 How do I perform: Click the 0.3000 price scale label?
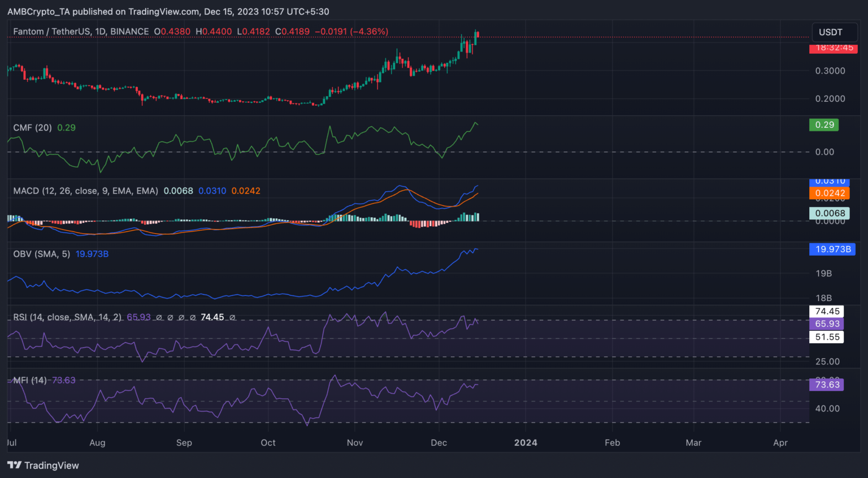tap(830, 71)
